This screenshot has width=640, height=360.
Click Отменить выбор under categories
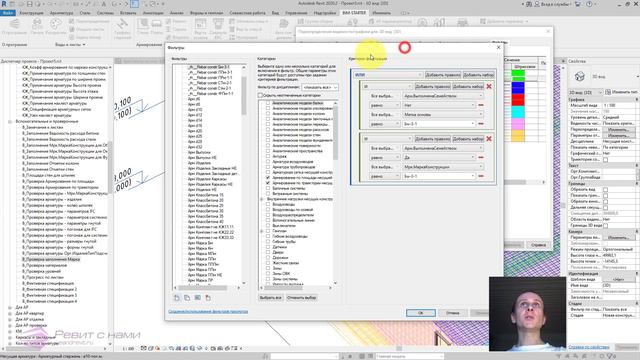coord(301,298)
